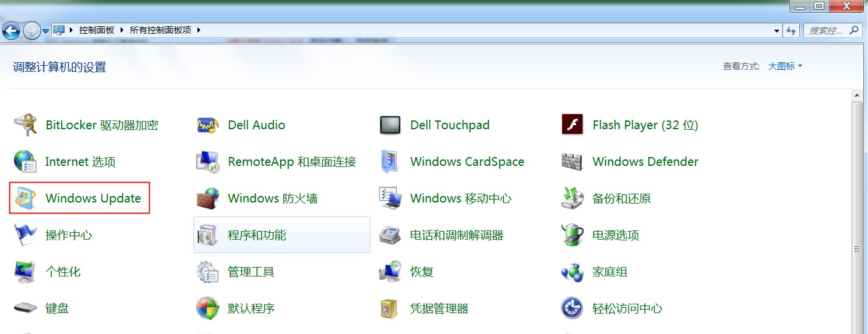Open the Internet 选项 text link
868x334 pixels.
tap(80, 162)
